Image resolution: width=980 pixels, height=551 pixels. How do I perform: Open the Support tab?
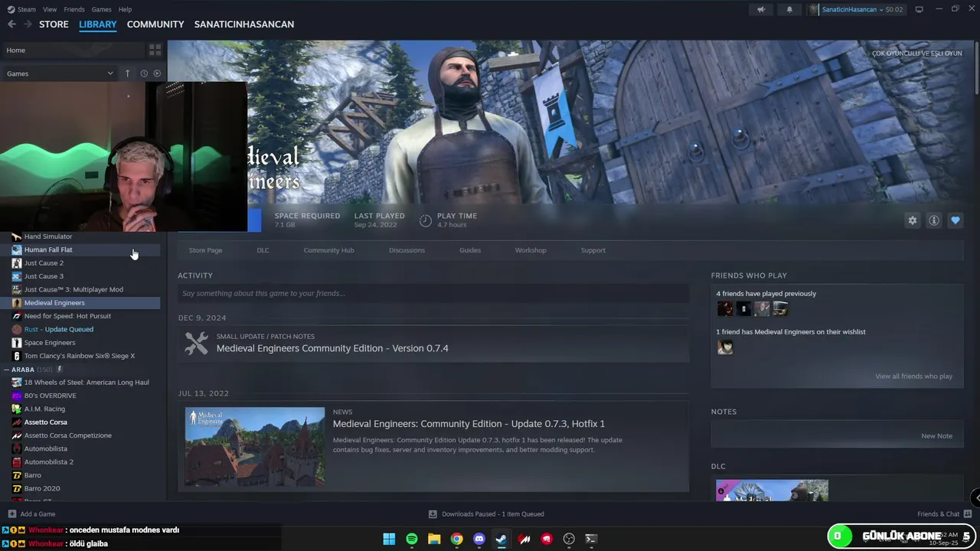[593, 250]
